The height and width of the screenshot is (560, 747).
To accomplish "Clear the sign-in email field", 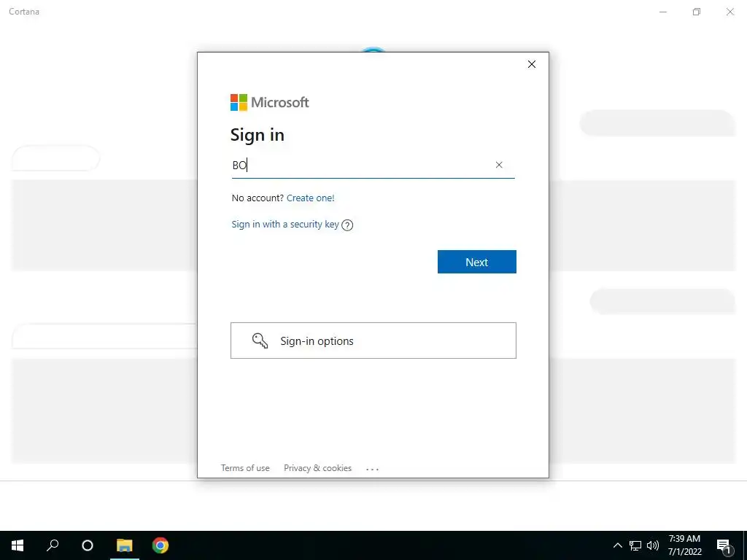I will [499, 165].
